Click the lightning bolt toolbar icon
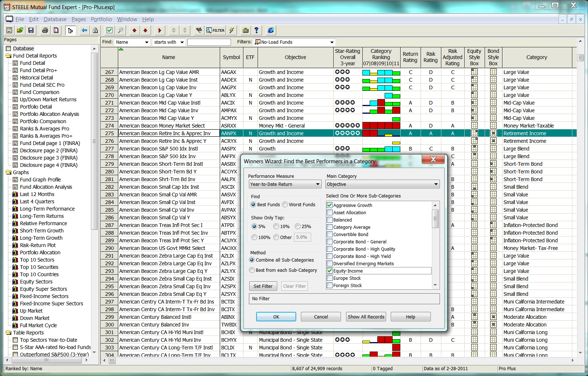 pyautogui.click(x=231, y=30)
